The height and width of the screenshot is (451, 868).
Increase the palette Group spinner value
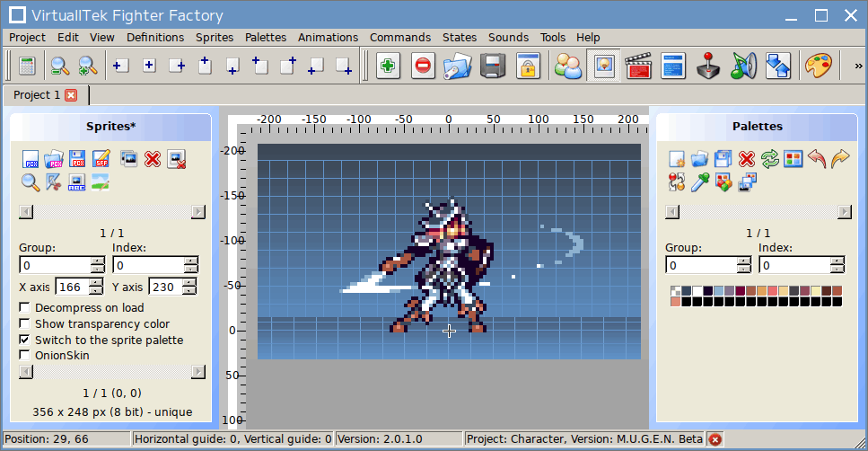tap(744, 261)
